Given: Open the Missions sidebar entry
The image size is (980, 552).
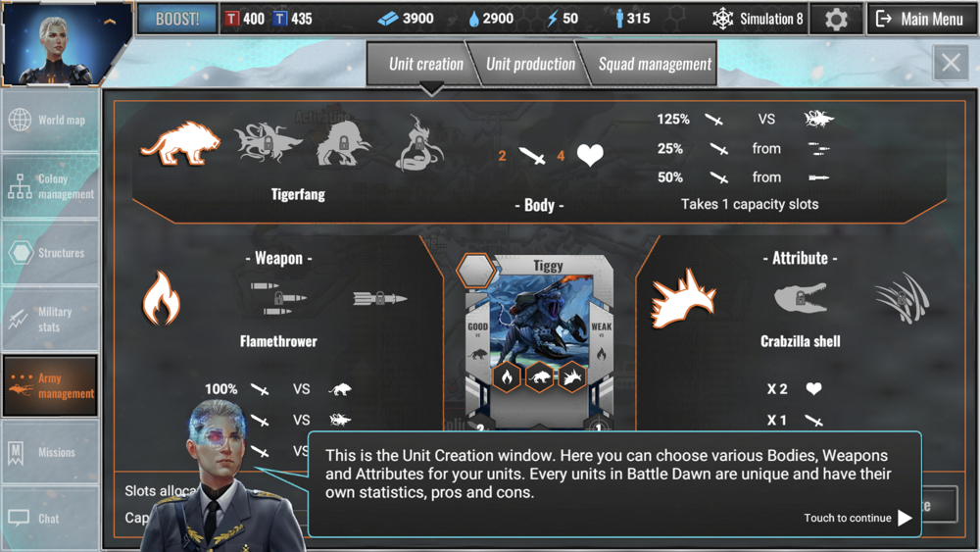Looking at the screenshot, I should [50, 452].
